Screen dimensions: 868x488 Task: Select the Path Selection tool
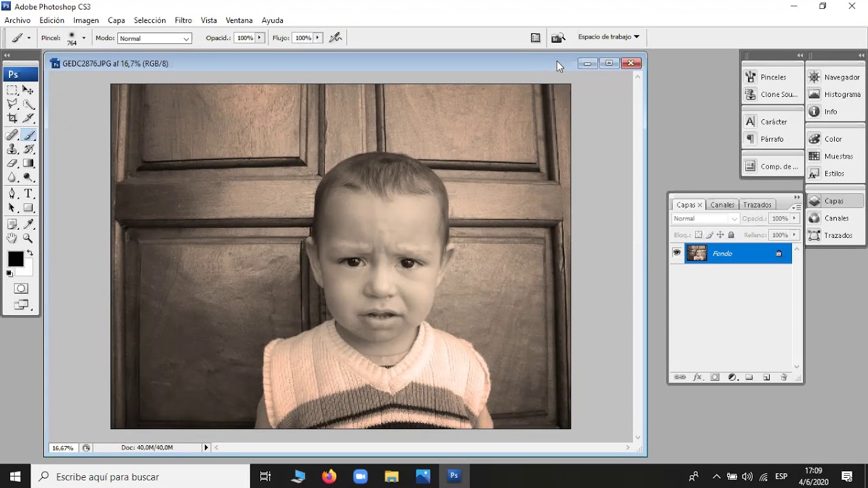12,208
